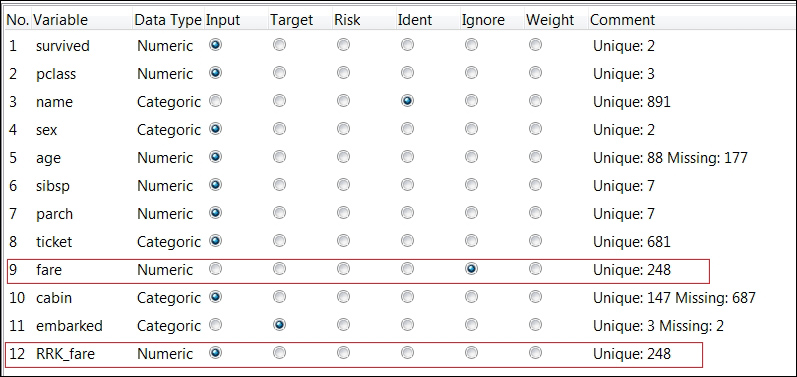
Task: Select the RRK_fare variable row name
Action: (65, 354)
